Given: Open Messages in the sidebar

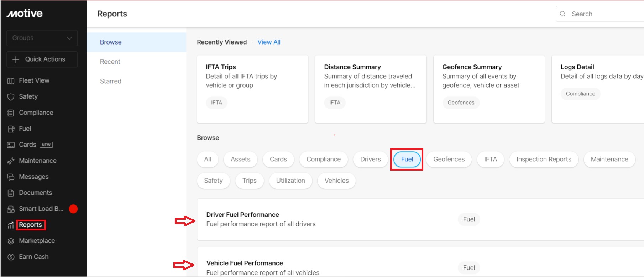Looking at the screenshot, I should click(x=34, y=177).
